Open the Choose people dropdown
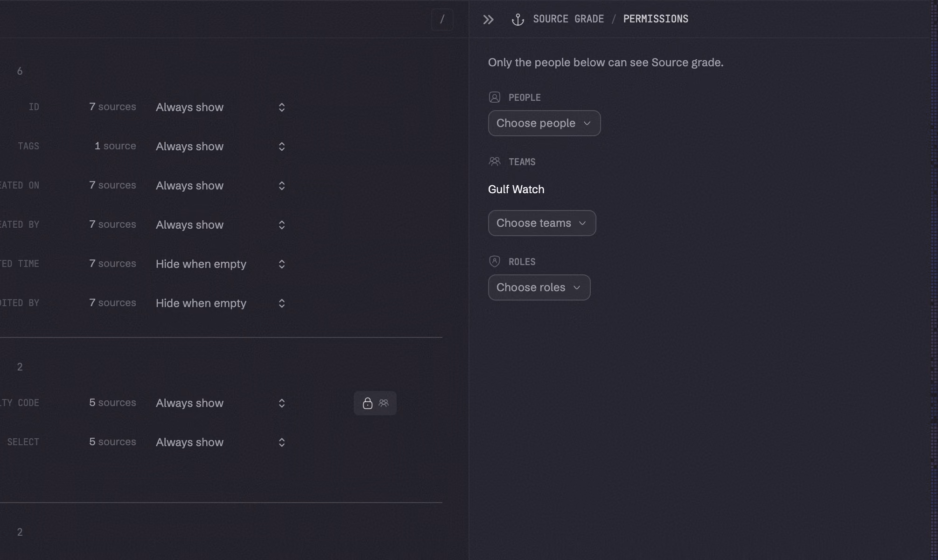This screenshot has height=560, width=938. tap(544, 123)
